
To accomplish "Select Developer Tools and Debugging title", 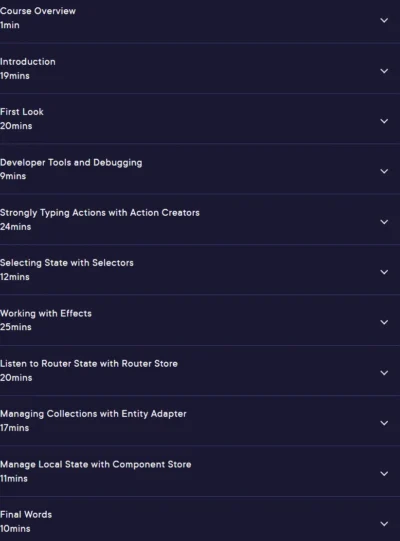I will point(71,163).
